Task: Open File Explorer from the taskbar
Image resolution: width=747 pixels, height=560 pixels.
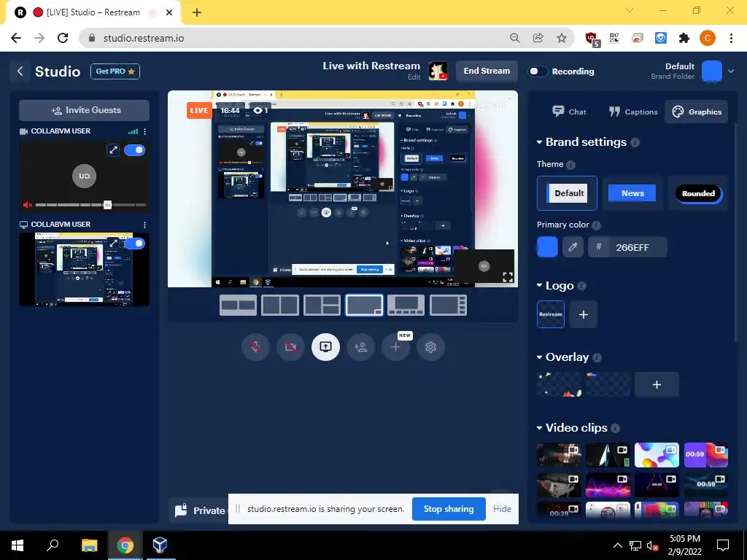Action: pos(89,545)
